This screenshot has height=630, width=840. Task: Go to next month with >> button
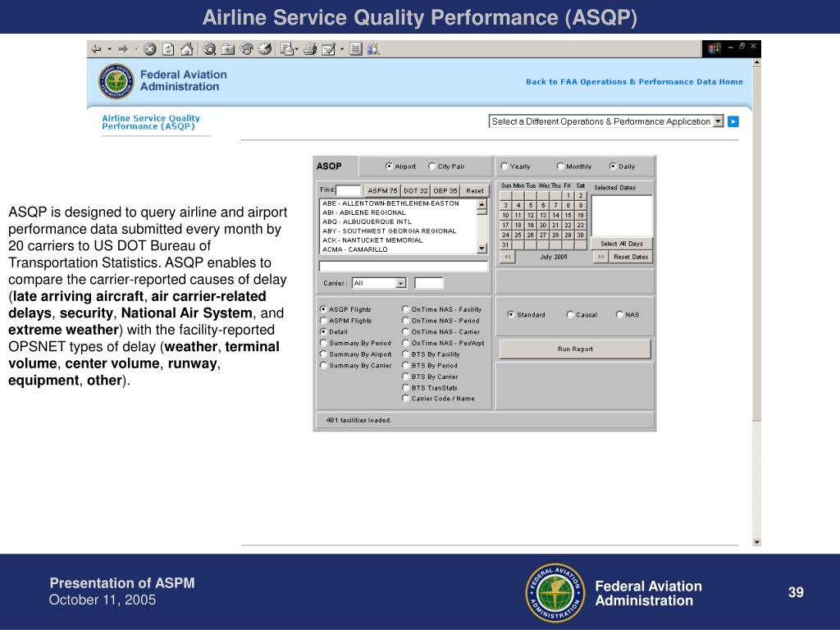(600, 257)
